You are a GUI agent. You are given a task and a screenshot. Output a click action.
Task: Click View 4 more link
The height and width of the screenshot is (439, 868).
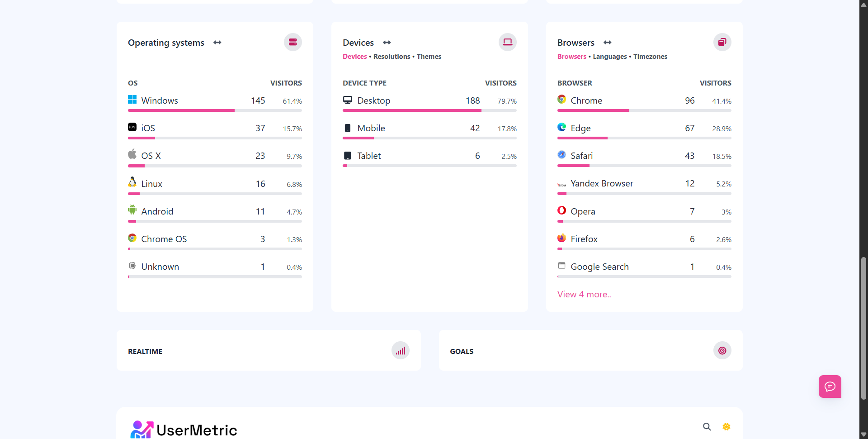[x=584, y=294]
